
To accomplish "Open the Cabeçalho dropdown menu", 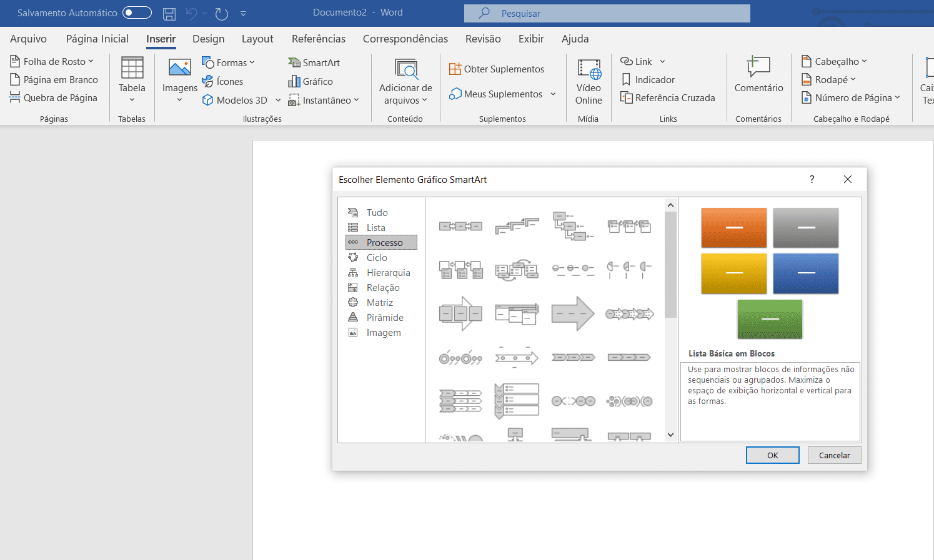I will click(864, 62).
